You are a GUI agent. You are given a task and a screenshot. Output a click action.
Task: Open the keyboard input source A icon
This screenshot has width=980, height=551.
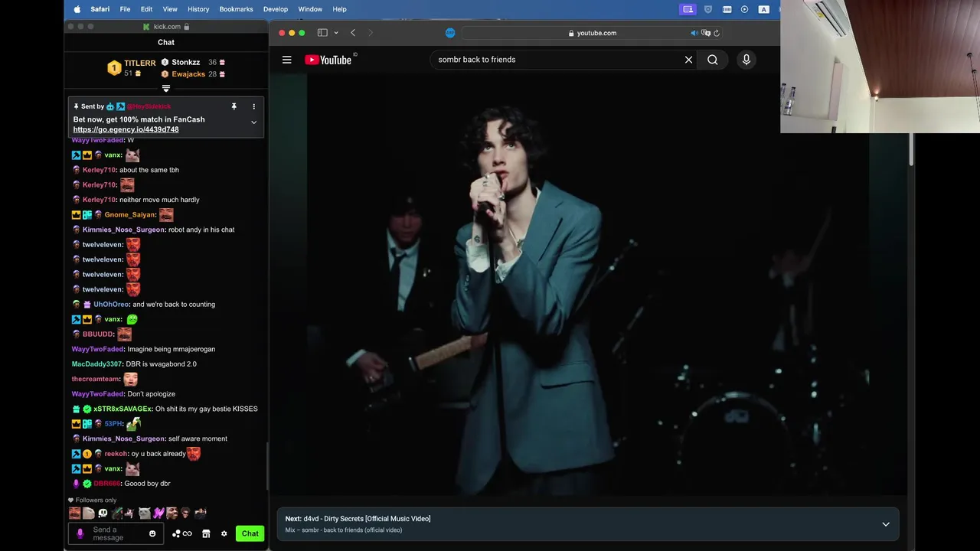pyautogui.click(x=763, y=9)
